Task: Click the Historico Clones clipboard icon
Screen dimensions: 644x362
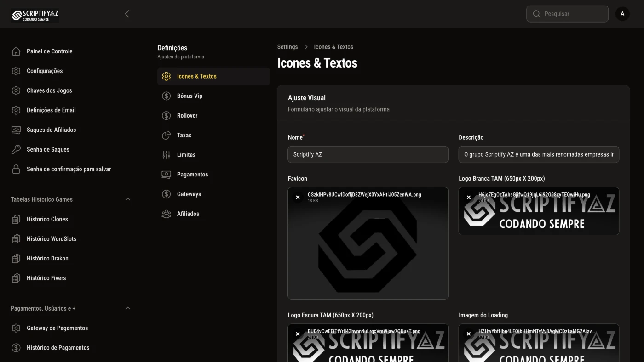Action: tap(16, 220)
